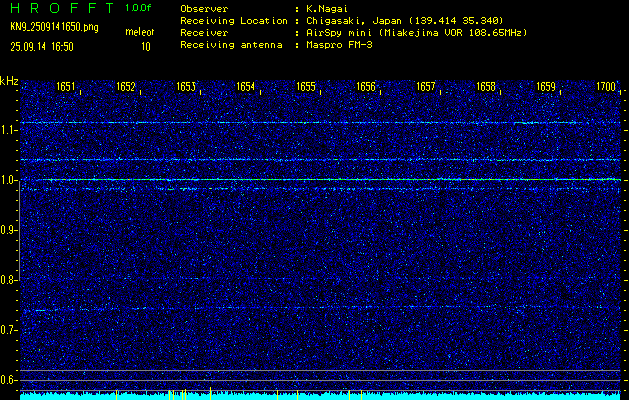Click the kHz axis unit label
This screenshot has width=629, height=400.
(x=9, y=81)
